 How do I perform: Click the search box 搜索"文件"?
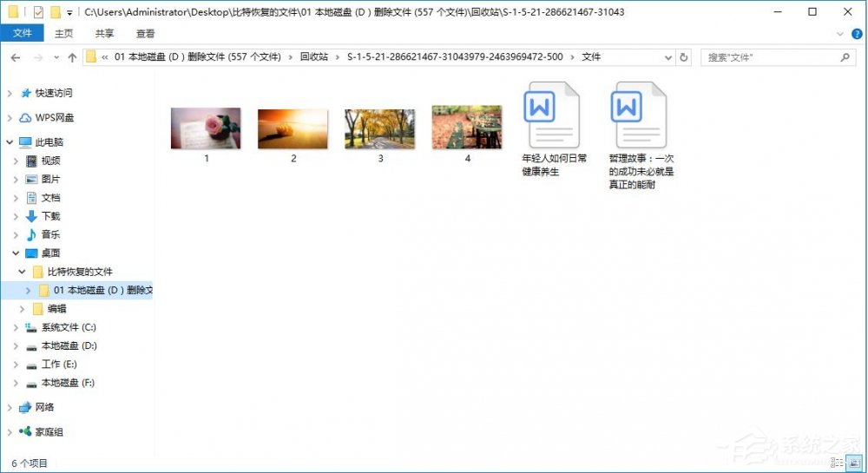coord(768,57)
